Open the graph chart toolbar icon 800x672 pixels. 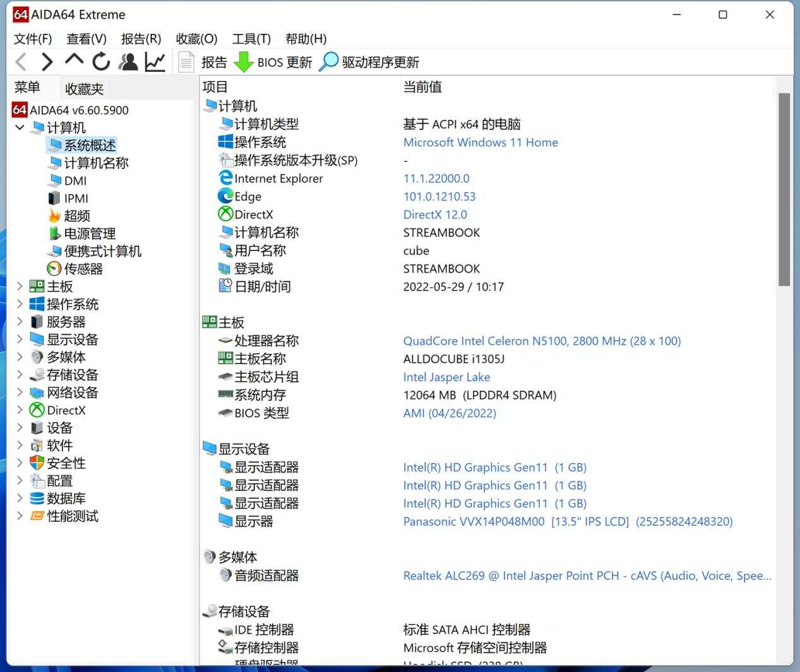[155, 62]
